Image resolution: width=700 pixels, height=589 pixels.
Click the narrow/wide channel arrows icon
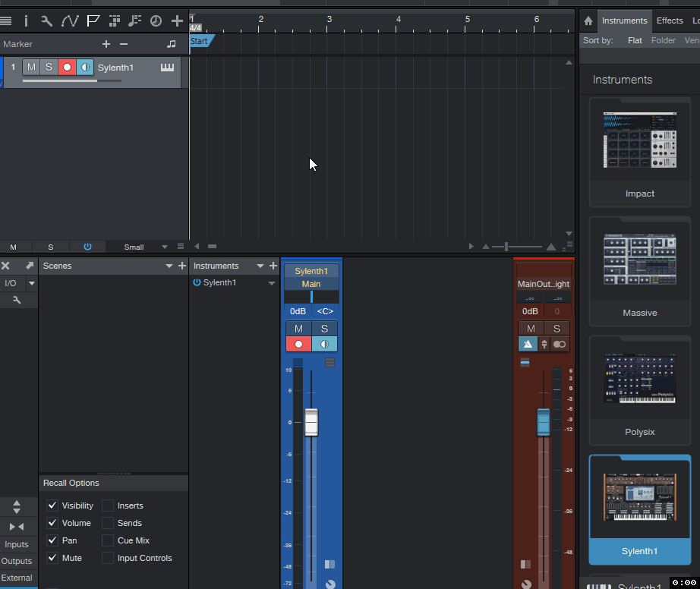(17, 527)
